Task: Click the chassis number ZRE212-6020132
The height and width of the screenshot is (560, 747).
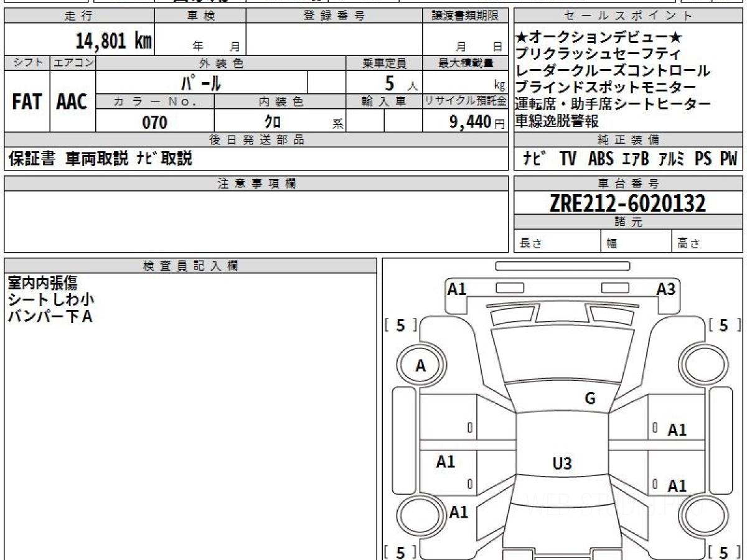Action: 628,203
